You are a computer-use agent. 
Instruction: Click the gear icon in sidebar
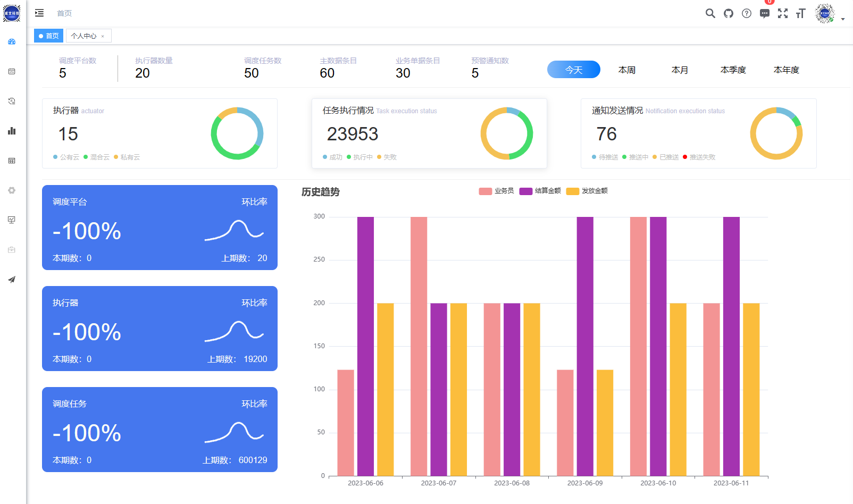pyautogui.click(x=12, y=190)
